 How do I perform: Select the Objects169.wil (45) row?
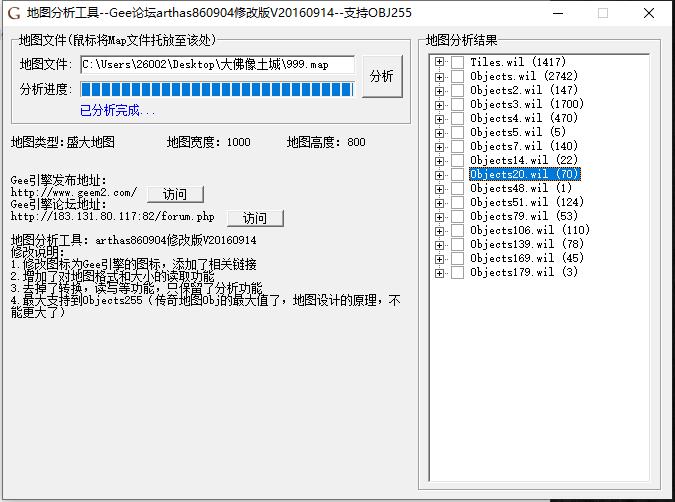click(x=527, y=258)
